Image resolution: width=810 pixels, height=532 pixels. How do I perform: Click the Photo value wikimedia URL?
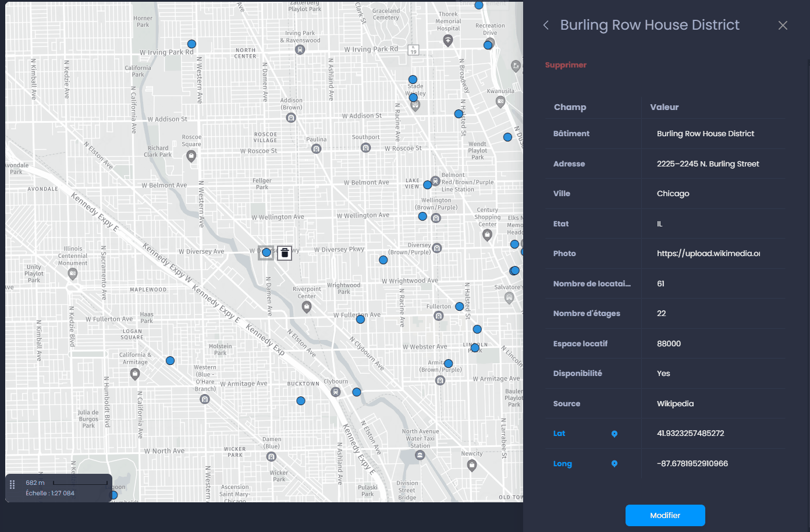708,253
